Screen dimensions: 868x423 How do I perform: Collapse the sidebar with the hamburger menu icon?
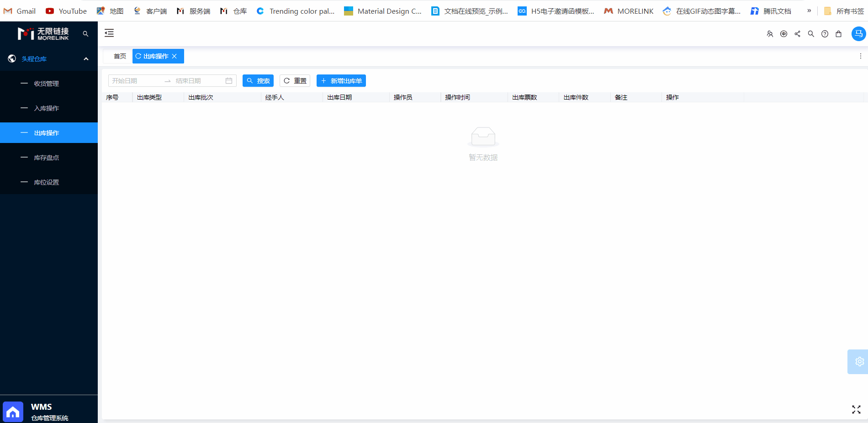pos(109,33)
